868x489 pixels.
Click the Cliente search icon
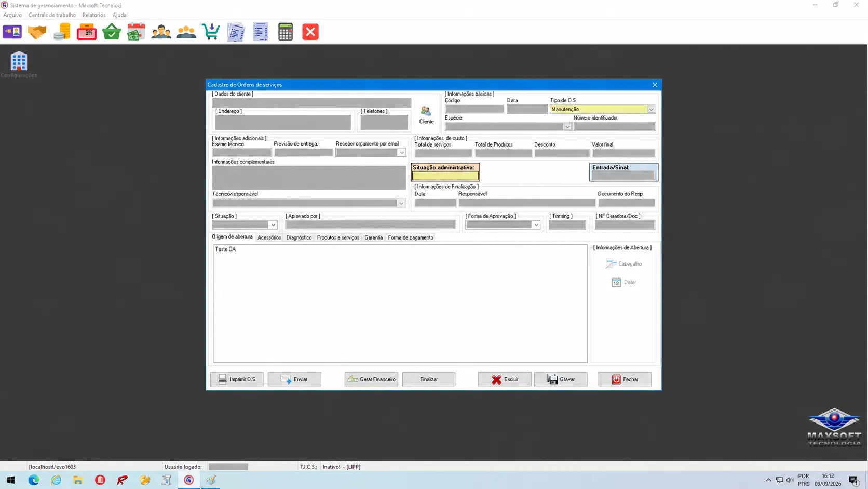[x=426, y=115]
